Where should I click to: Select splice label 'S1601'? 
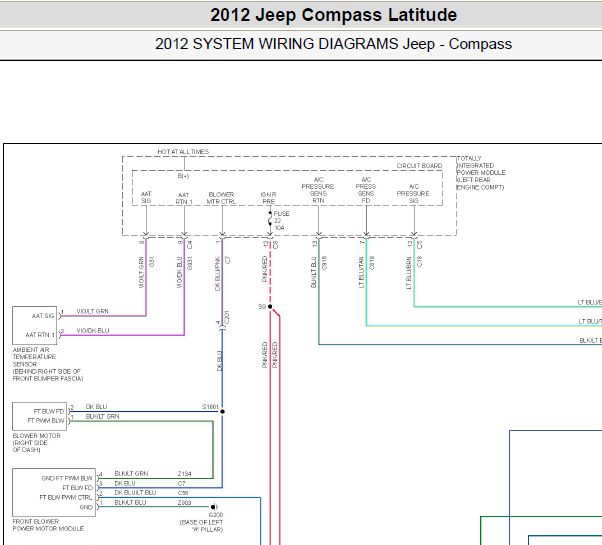click(x=210, y=407)
